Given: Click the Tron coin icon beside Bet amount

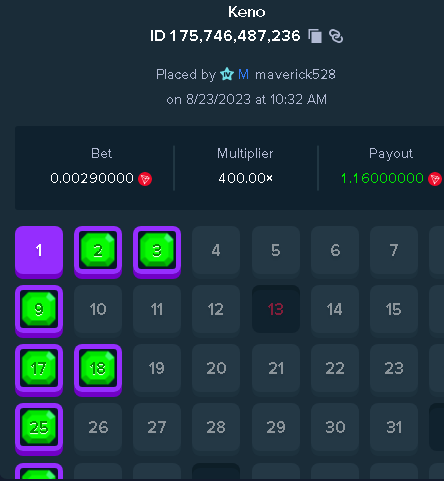Looking at the screenshot, I should 145,179.
